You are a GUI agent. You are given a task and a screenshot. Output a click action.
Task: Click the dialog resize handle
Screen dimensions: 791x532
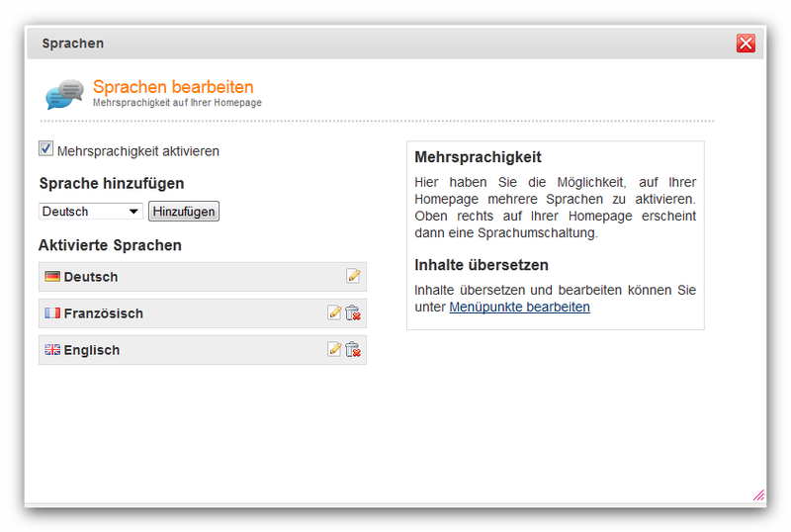(758, 495)
